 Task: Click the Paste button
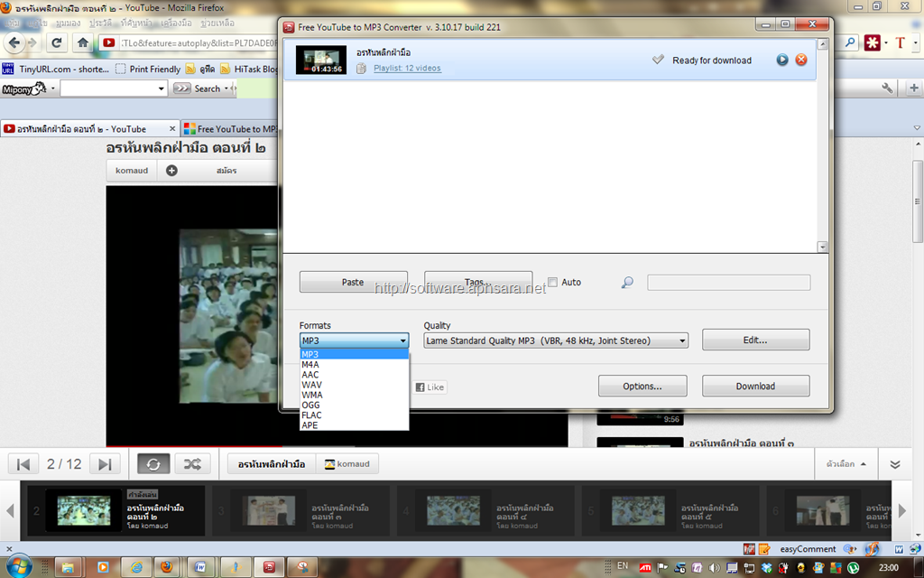[354, 282]
